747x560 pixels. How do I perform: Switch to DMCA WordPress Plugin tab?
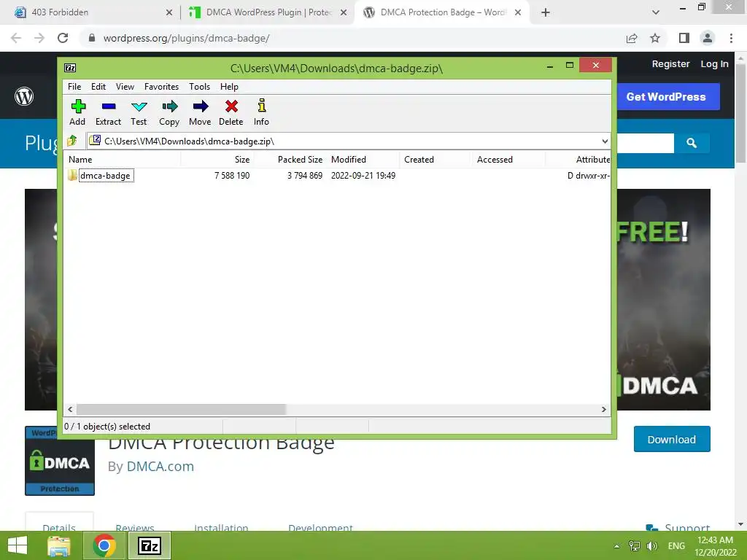coord(267,12)
